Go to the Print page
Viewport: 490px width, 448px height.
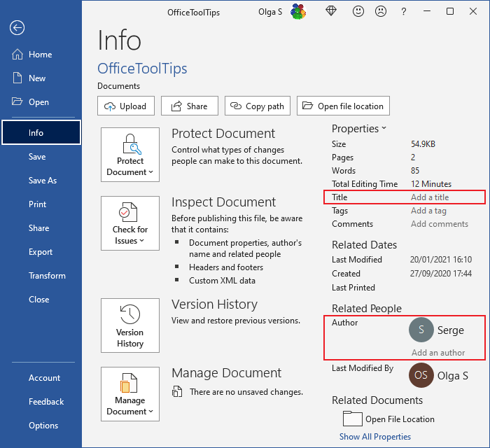pos(38,204)
